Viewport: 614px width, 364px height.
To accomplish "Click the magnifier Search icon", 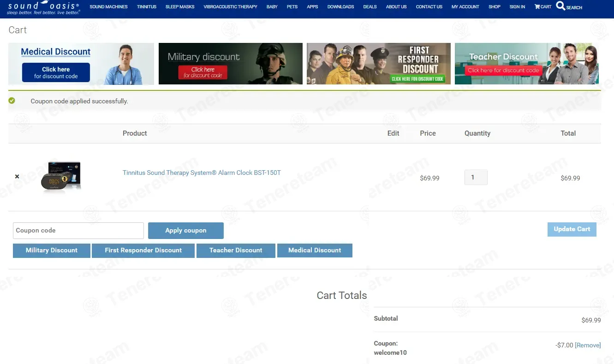I will coord(560,6).
